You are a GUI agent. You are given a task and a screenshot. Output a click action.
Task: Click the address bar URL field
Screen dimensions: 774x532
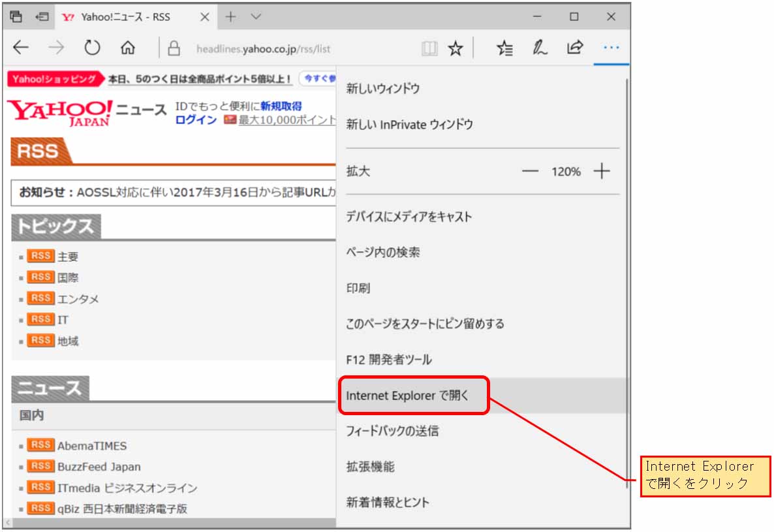tap(263, 49)
